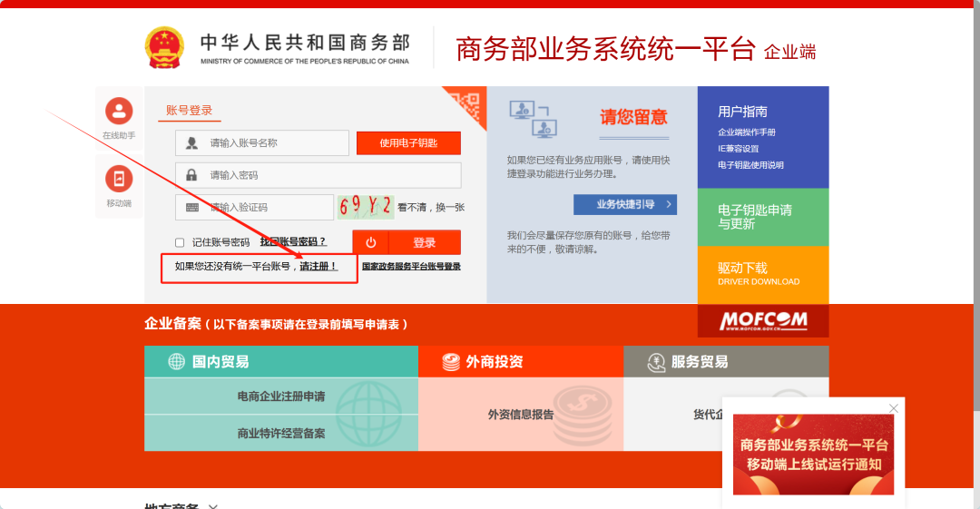Click the national emblem logo
Image resolution: width=980 pixels, height=509 pixels.
pyautogui.click(x=164, y=47)
